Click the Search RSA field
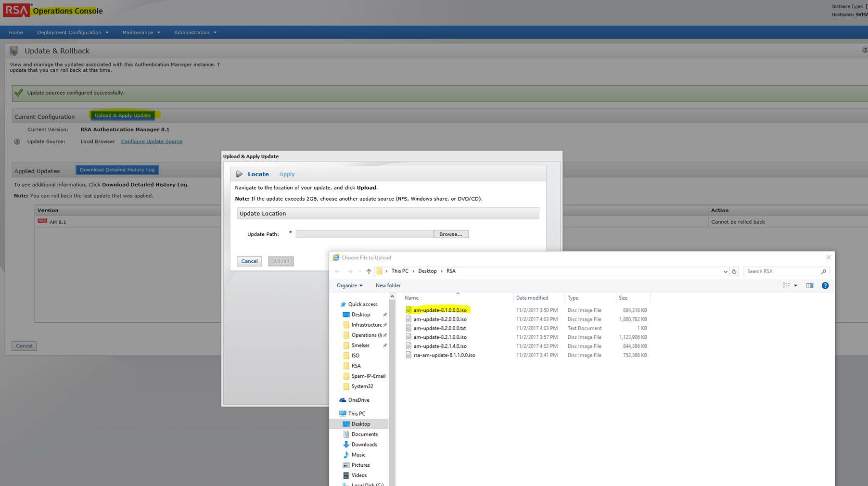 coord(782,271)
